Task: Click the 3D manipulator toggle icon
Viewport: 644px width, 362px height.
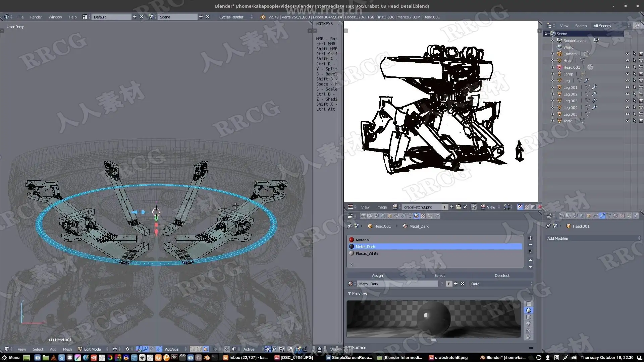Action: (139, 349)
